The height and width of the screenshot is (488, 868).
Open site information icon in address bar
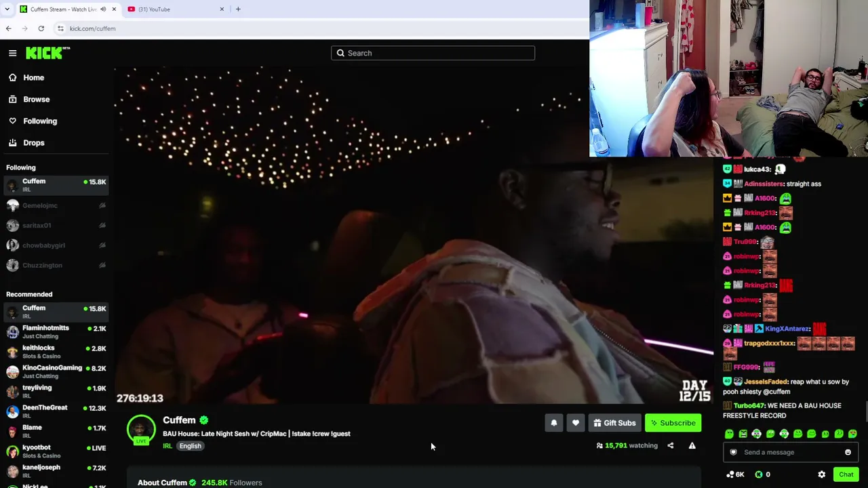click(x=60, y=28)
